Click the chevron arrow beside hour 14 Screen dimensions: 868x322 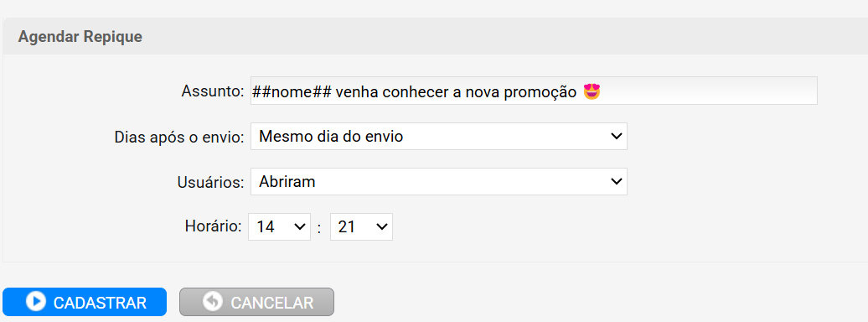(x=299, y=226)
